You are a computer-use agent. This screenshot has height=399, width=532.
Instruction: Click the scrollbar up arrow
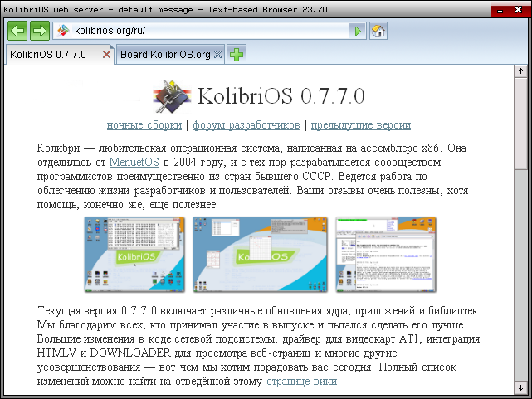tap(520, 71)
